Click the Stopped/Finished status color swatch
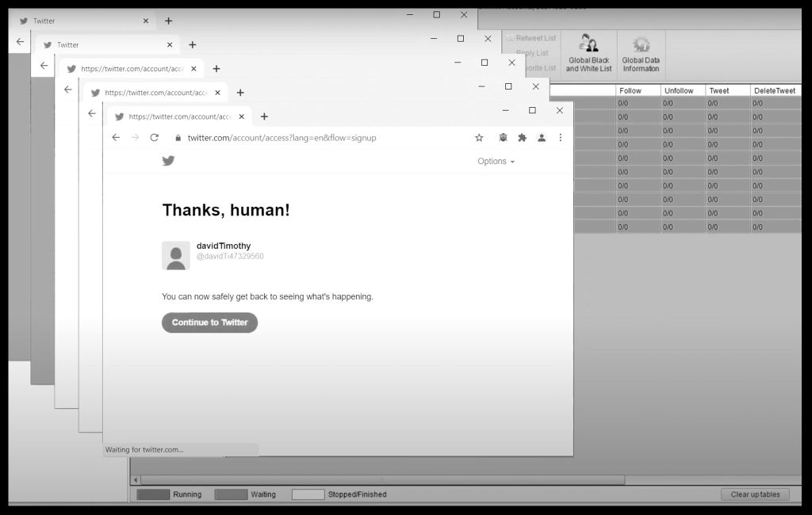This screenshot has height=515, width=812. tap(308, 494)
